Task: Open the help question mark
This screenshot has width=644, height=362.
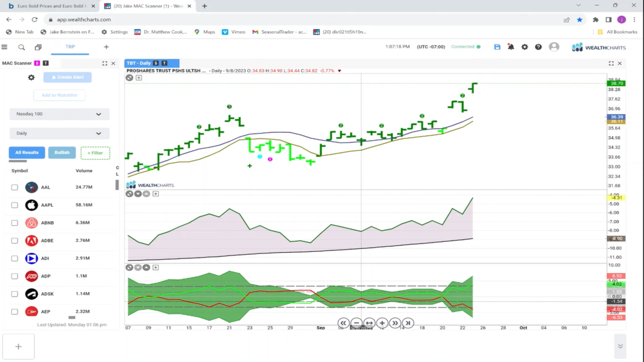Action: 538,47
